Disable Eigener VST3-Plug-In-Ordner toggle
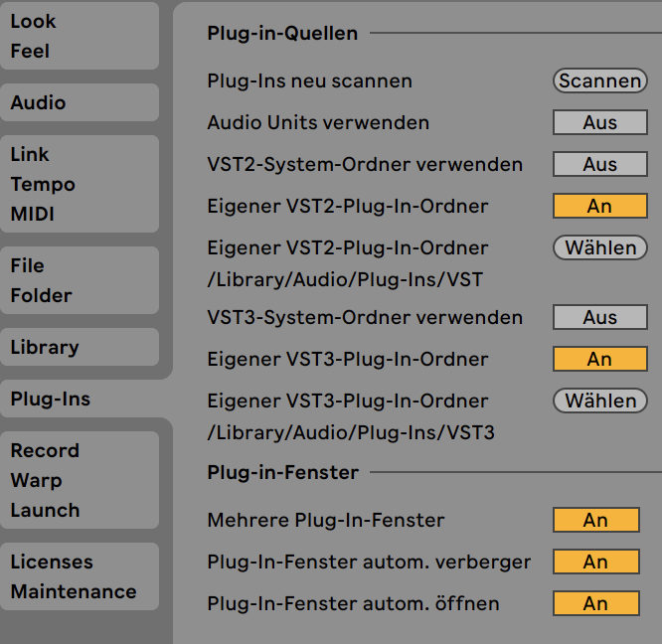This screenshot has width=662, height=644. click(x=599, y=360)
